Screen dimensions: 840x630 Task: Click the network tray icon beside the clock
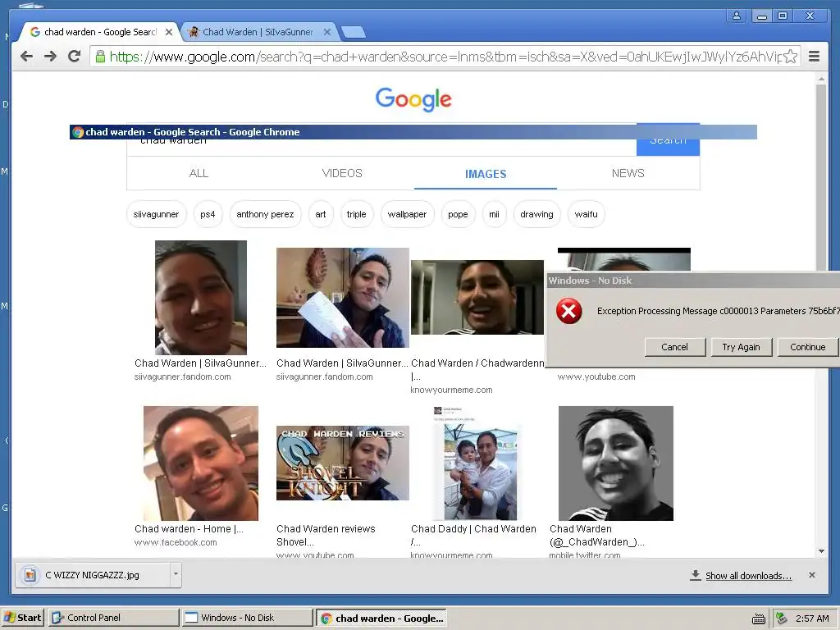(782, 619)
